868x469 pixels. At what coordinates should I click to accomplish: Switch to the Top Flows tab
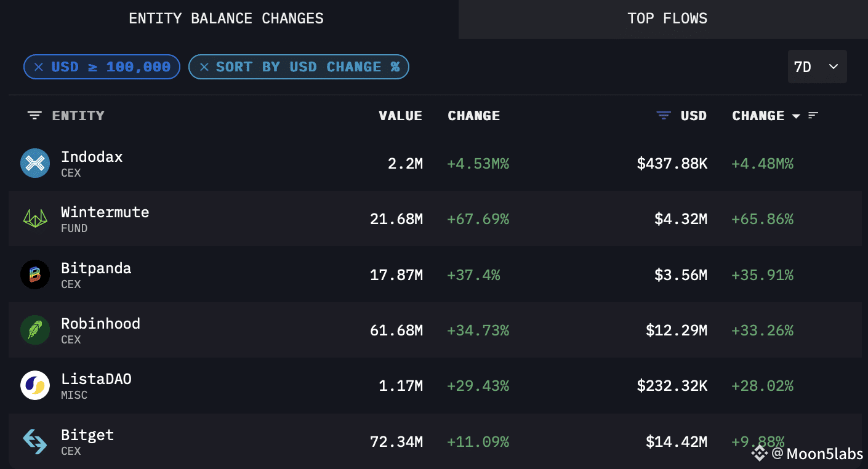(x=667, y=18)
